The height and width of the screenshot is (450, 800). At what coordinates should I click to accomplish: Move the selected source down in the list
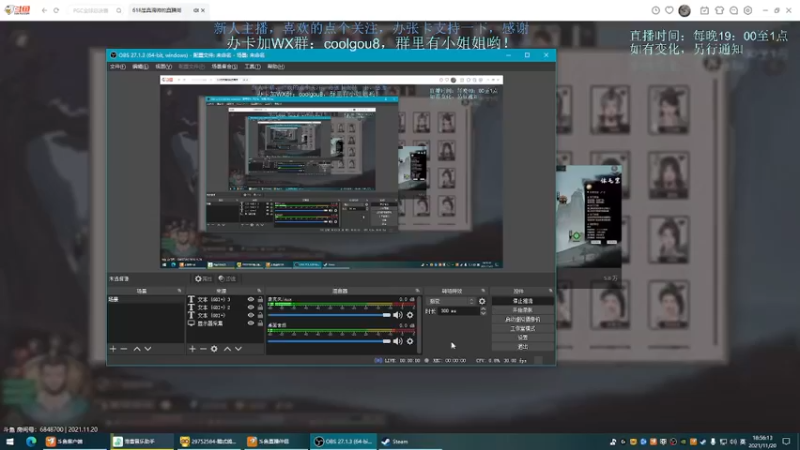coord(238,349)
